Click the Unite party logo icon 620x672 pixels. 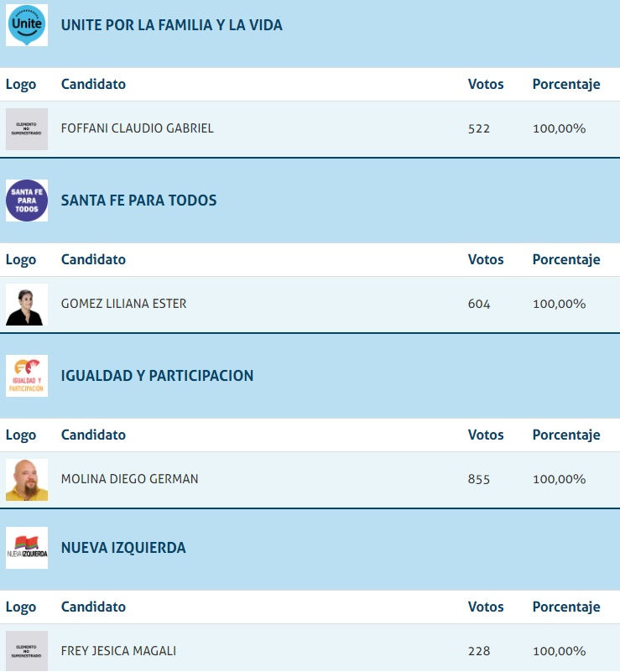27,25
